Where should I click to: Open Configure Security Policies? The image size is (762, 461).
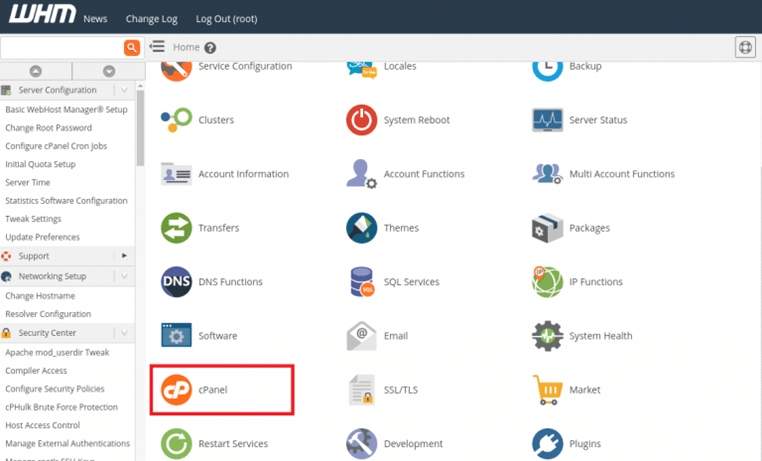coord(55,389)
